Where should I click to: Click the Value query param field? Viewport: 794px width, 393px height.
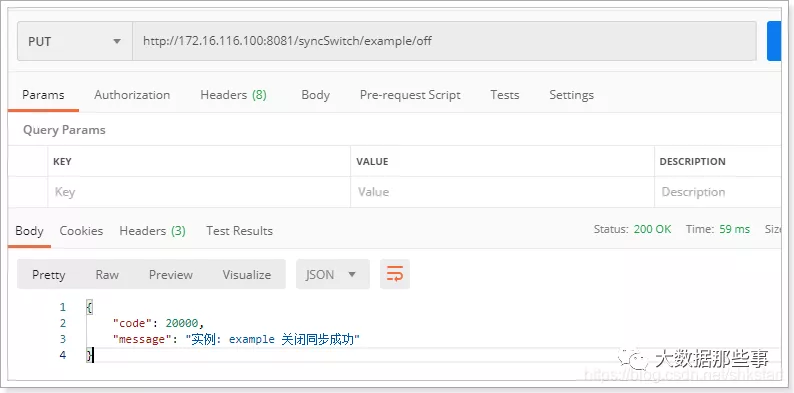tap(502, 192)
